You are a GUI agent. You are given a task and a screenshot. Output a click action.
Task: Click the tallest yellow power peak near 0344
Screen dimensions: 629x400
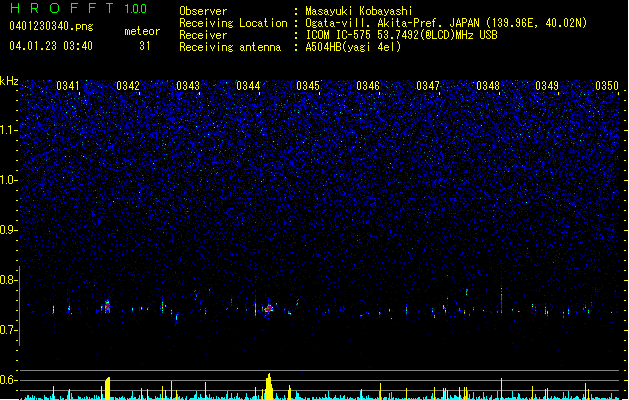[269, 386]
